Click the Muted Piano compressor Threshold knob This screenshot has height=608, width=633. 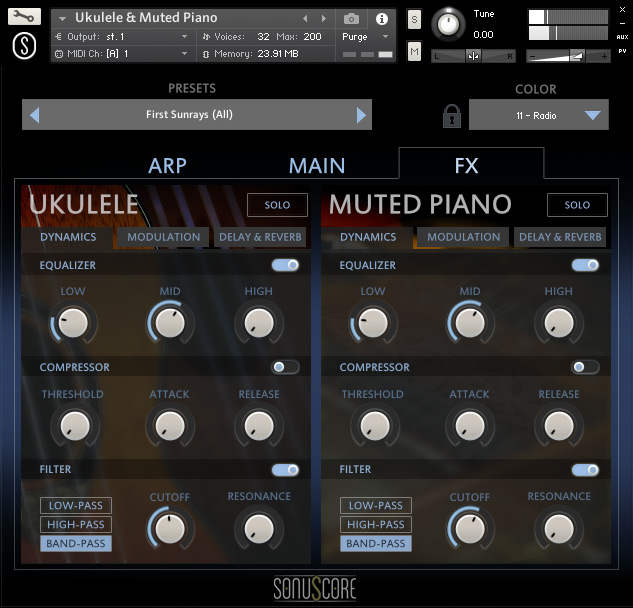point(375,426)
